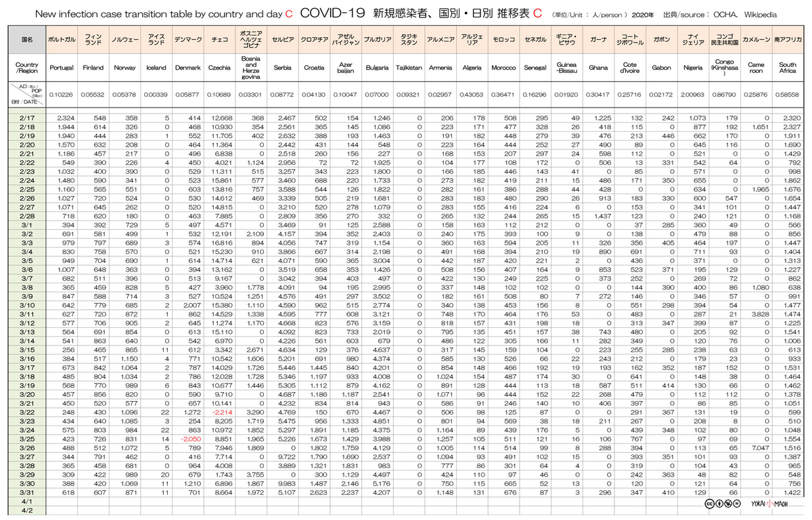Click the Gabon header cell
This screenshot has width=812, height=520.
click(661, 68)
